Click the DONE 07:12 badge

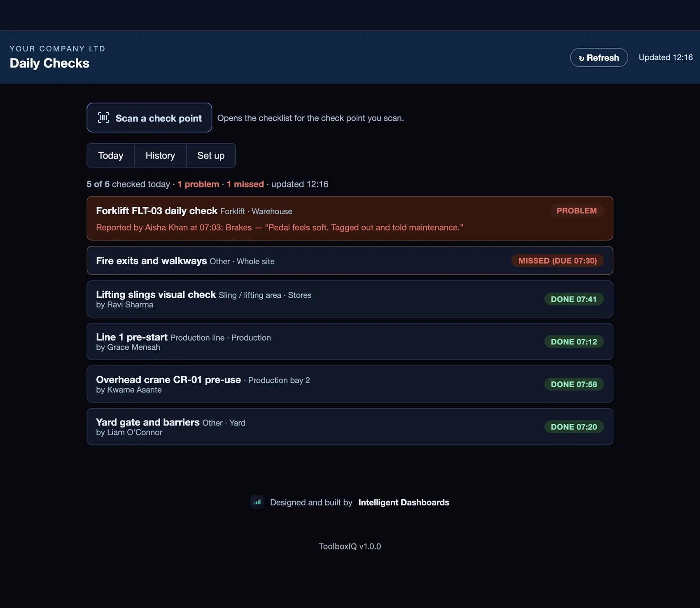coord(574,341)
